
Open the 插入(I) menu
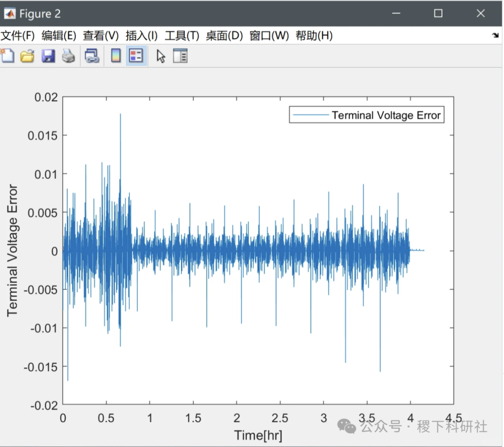coord(141,35)
